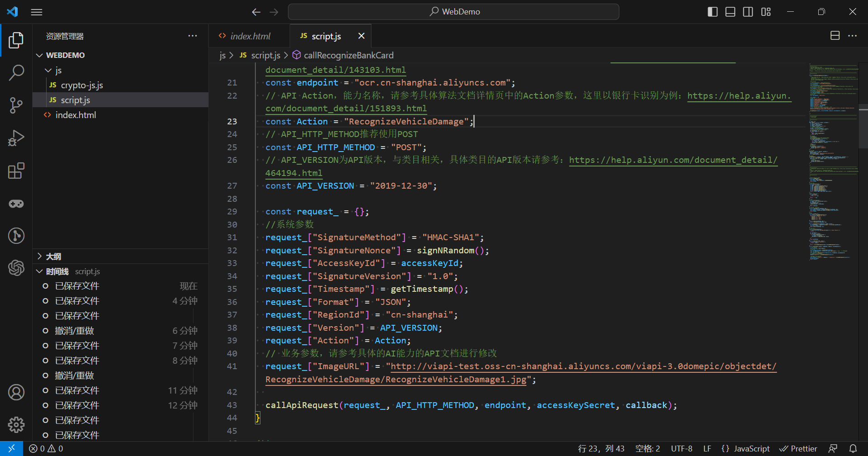868x456 pixels.
Task: Open Explorer panel More Actions ellipsis
Action: (193, 36)
